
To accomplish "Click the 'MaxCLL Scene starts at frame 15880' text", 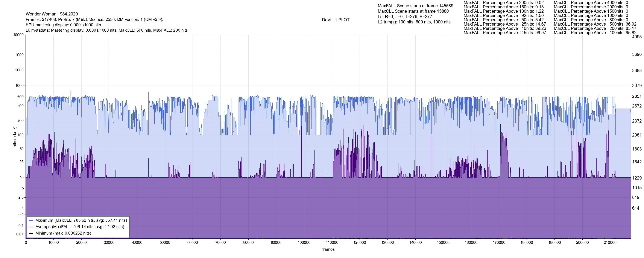I will 413,11.
